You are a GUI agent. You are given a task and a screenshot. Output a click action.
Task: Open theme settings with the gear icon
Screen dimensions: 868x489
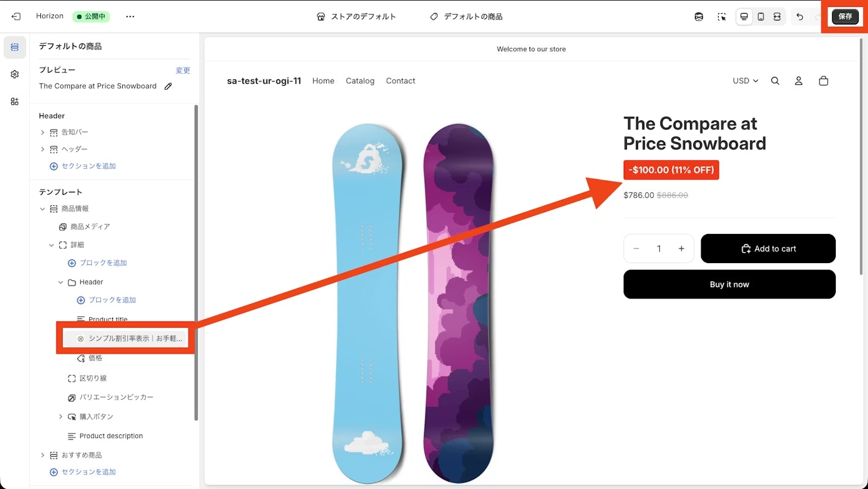click(x=15, y=73)
